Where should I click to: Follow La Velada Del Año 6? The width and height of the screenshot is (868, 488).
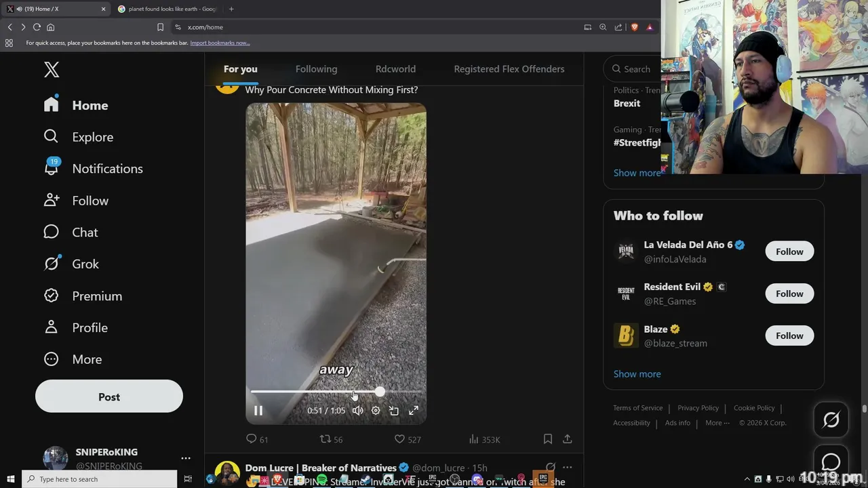point(789,251)
